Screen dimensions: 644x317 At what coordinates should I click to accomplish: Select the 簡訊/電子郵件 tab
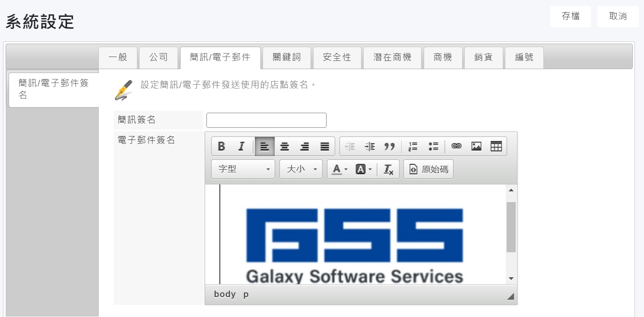220,57
